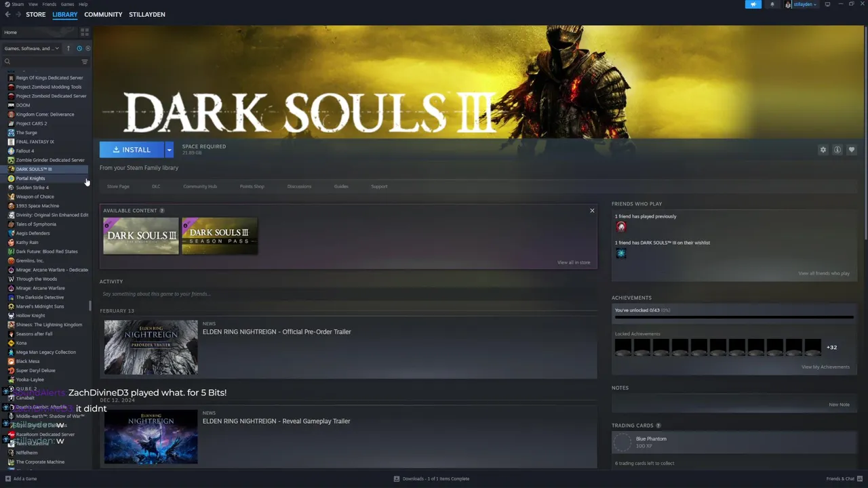Open the Community Hub link
Image resolution: width=868 pixels, height=488 pixels.
[200, 186]
